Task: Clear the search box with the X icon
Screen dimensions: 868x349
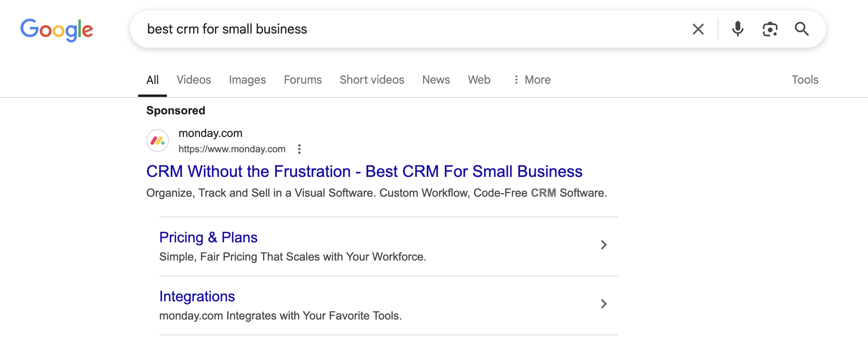Action: (x=698, y=29)
